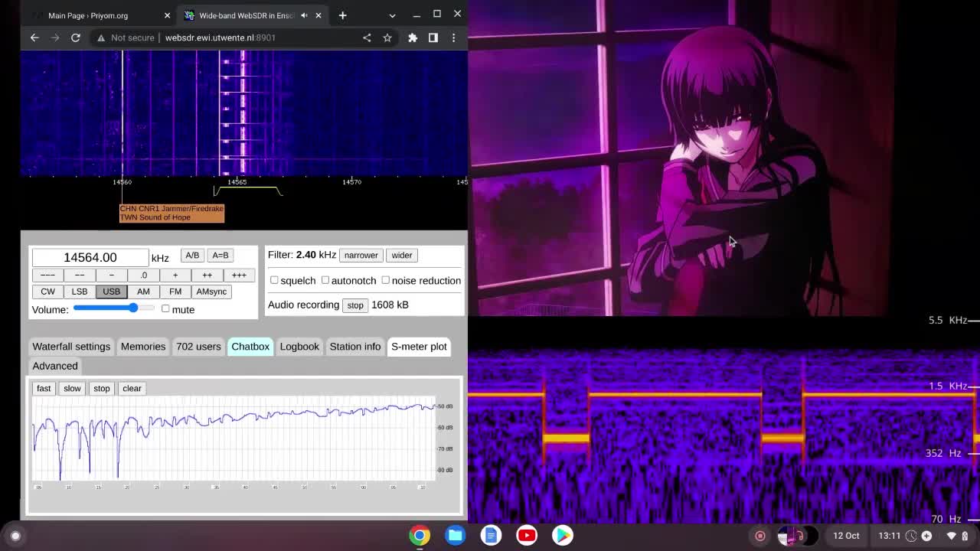980x551 pixels.
Task: Open the tab search dropdown arrow
Action: [392, 15]
